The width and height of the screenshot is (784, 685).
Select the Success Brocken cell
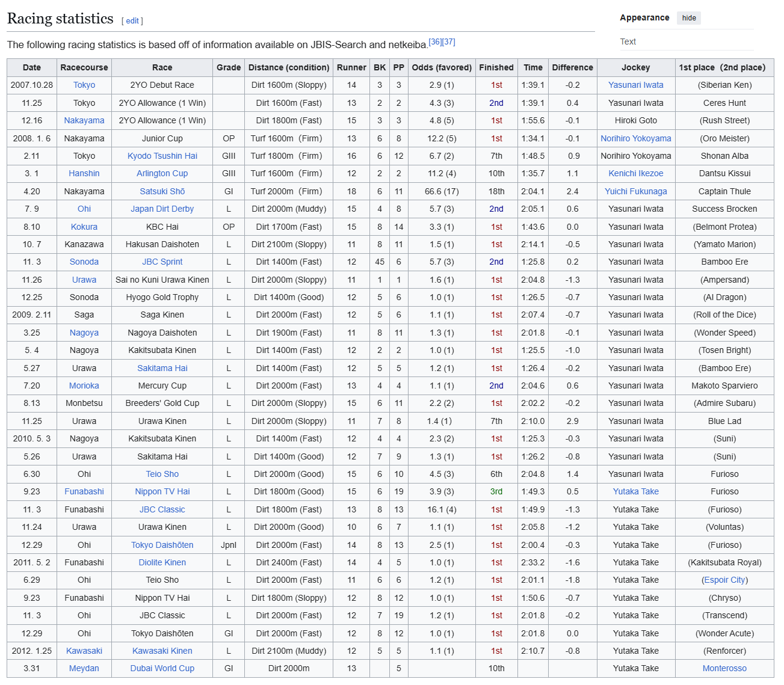click(725, 209)
